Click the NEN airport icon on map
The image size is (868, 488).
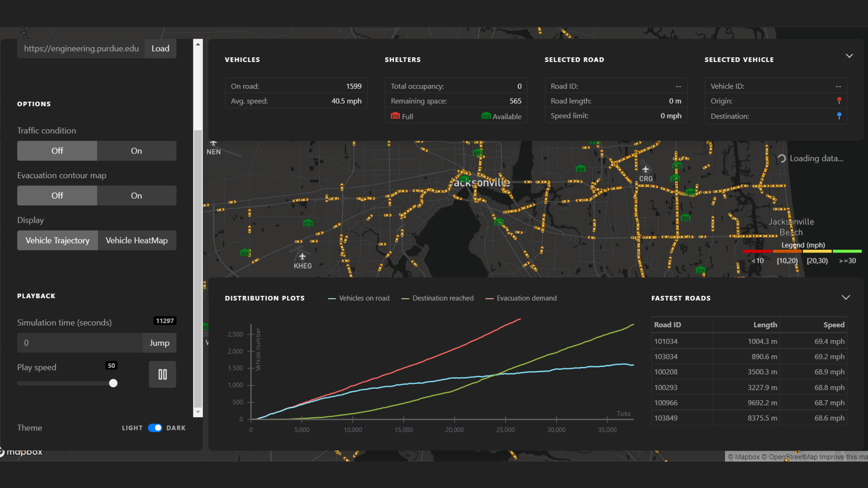(x=213, y=143)
